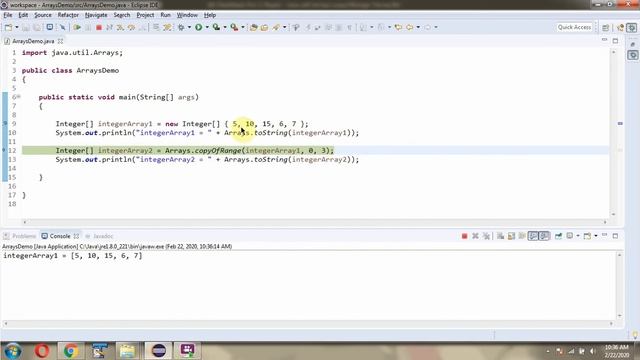Click the Last Edit Location arrow icon
The image size is (640, 360).
[398, 27]
